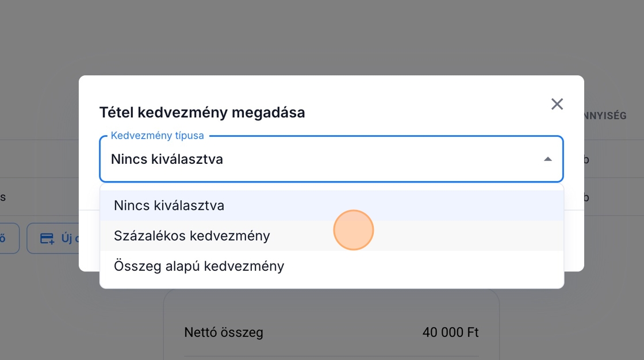The width and height of the screenshot is (644, 360).
Task: Click the 'Új' button text behind dialog
Action: (x=66, y=238)
